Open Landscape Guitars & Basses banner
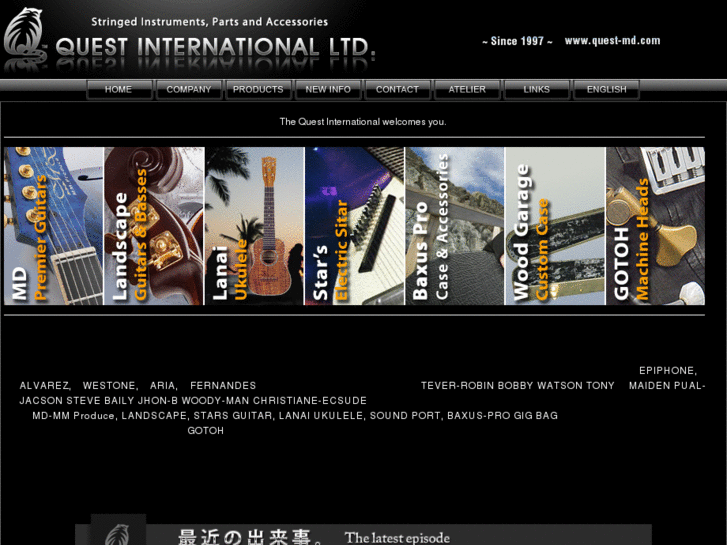Image resolution: width=727 pixels, height=545 pixels. click(154, 226)
